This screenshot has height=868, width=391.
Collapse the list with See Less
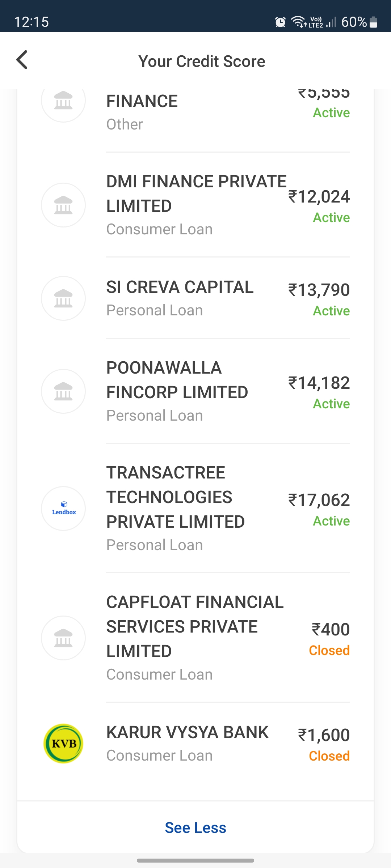pos(195,827)
